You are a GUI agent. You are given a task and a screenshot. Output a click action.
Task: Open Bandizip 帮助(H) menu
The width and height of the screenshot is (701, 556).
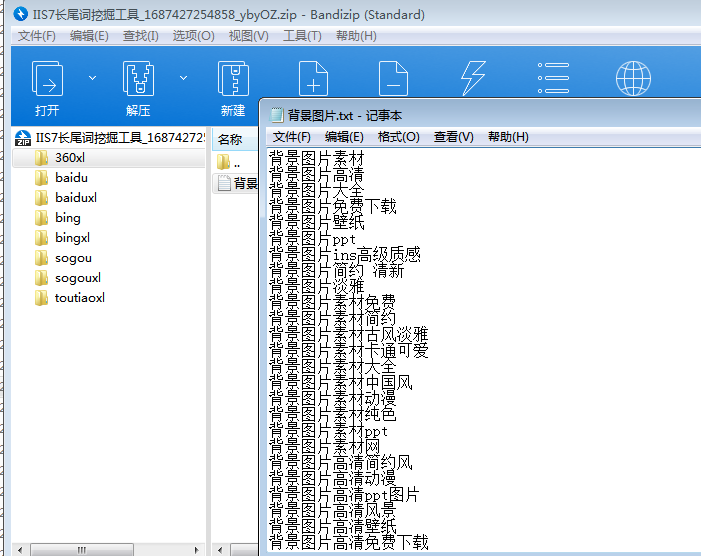[356, 36]
